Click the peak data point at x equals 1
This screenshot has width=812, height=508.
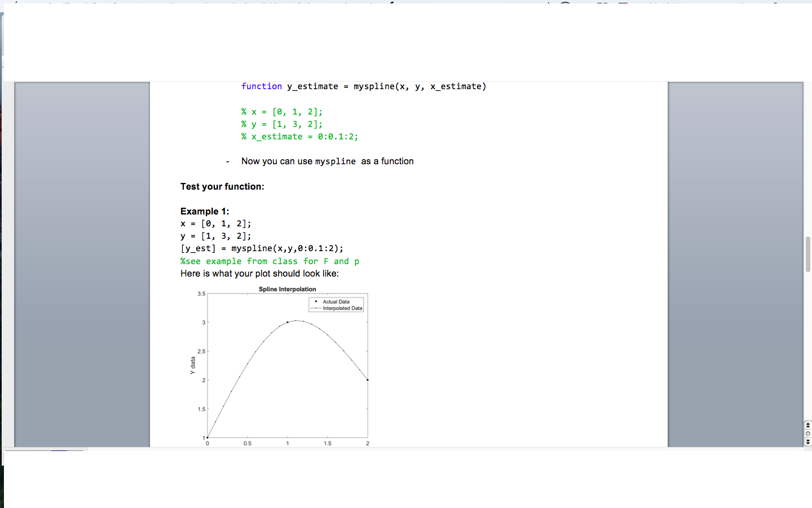288,322
